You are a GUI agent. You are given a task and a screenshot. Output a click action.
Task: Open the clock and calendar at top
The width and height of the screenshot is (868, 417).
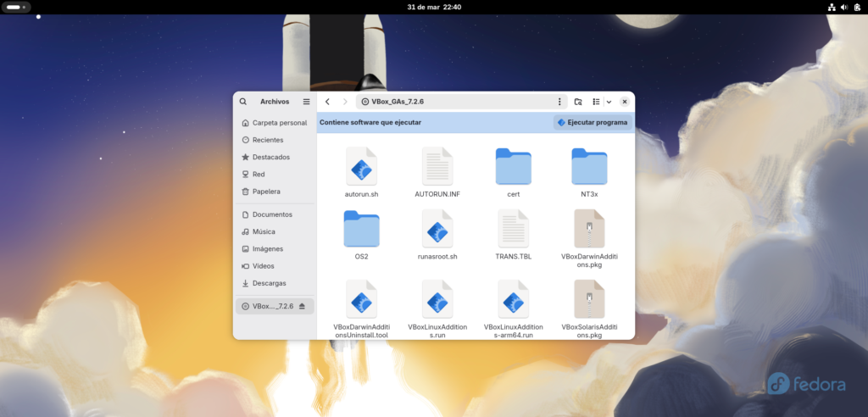[x=434, y=7]
